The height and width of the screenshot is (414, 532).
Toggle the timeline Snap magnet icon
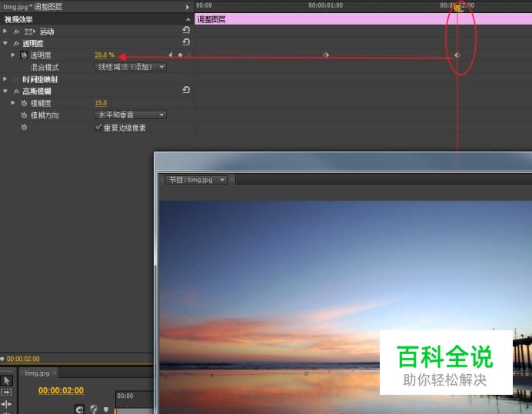[x=80, y=409]
